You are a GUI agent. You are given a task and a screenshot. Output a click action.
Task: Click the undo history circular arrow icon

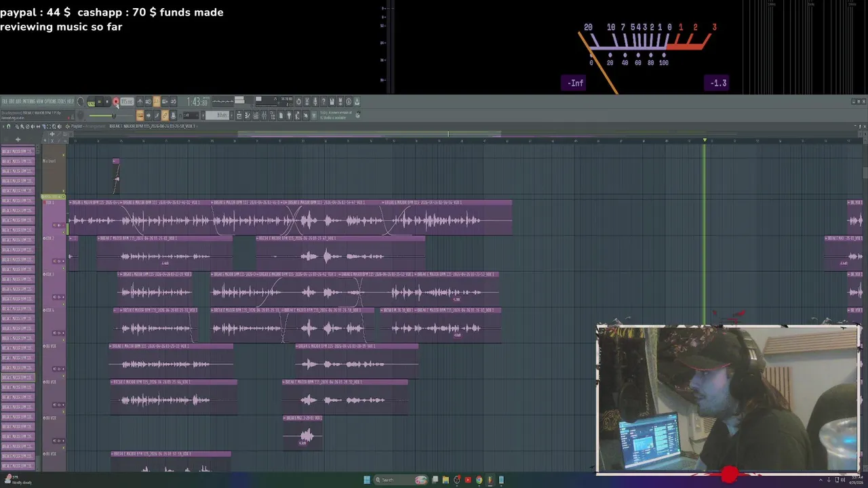pos(298,102)
